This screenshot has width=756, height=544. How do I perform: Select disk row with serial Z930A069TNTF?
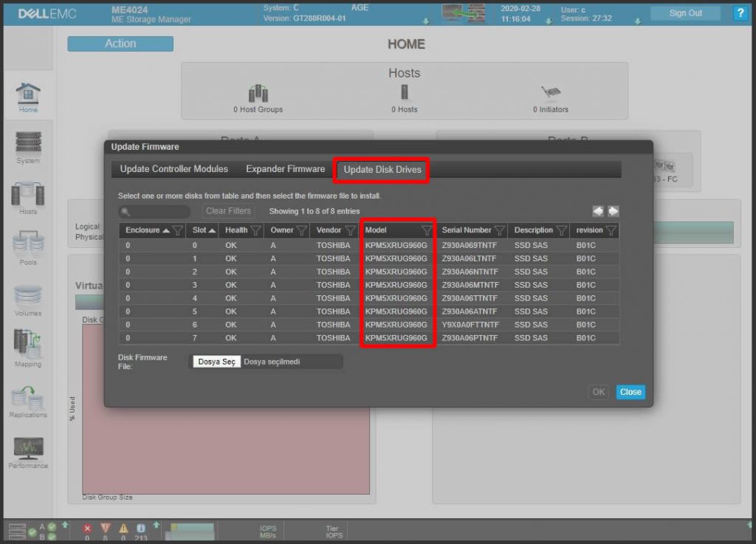(x=369, y=245)
